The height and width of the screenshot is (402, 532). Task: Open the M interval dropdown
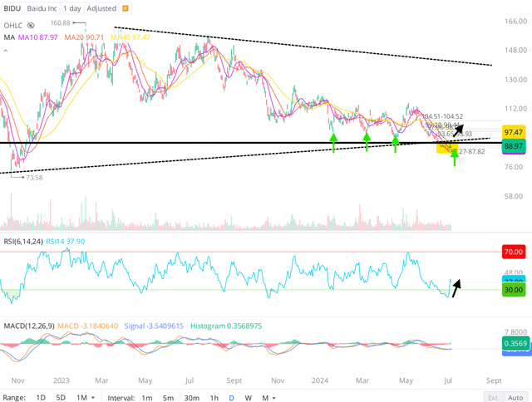click(x=268, y=398)
